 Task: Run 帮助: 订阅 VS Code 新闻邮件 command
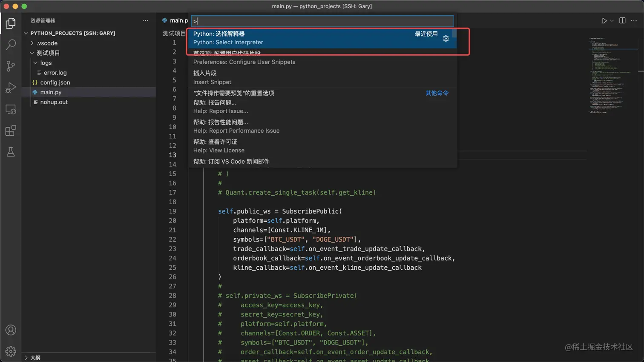(x=322, y=162)
